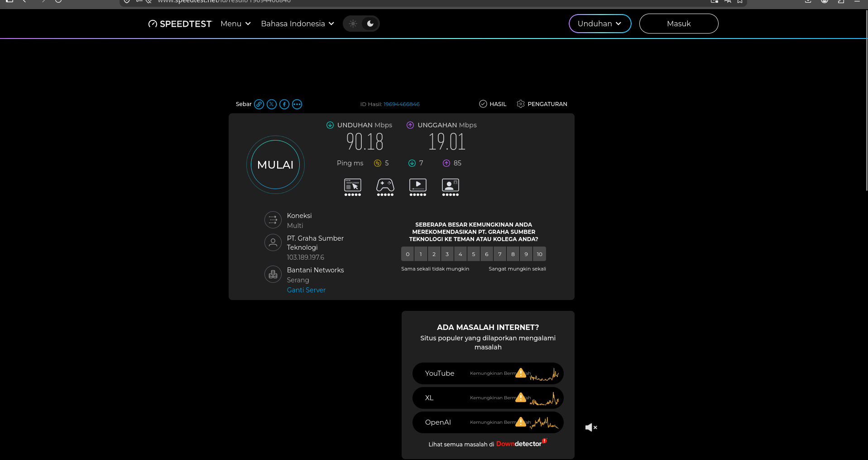Switch to dark theme with moon icon
868x460 pixels.
pos(370,24)
